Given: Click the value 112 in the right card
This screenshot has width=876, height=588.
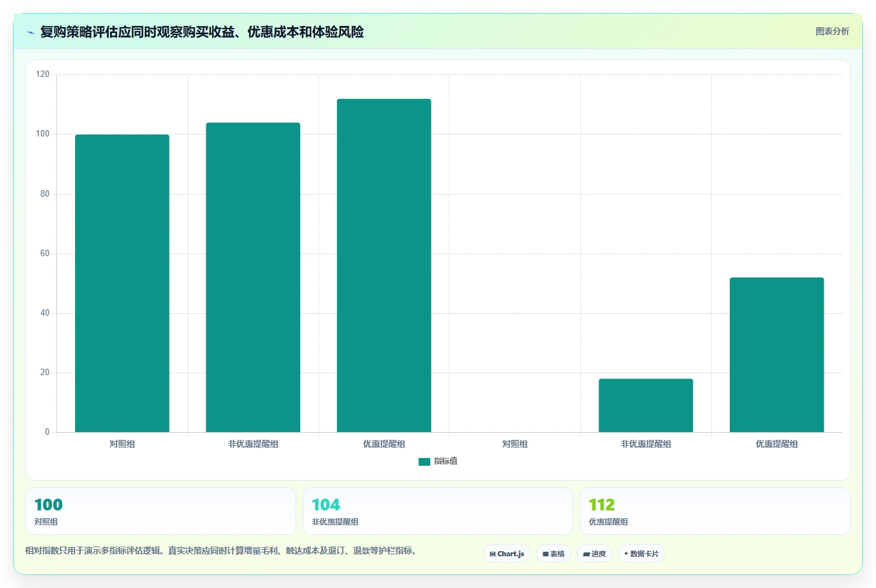Looking at the screenshot, I should tap(602, 505).
